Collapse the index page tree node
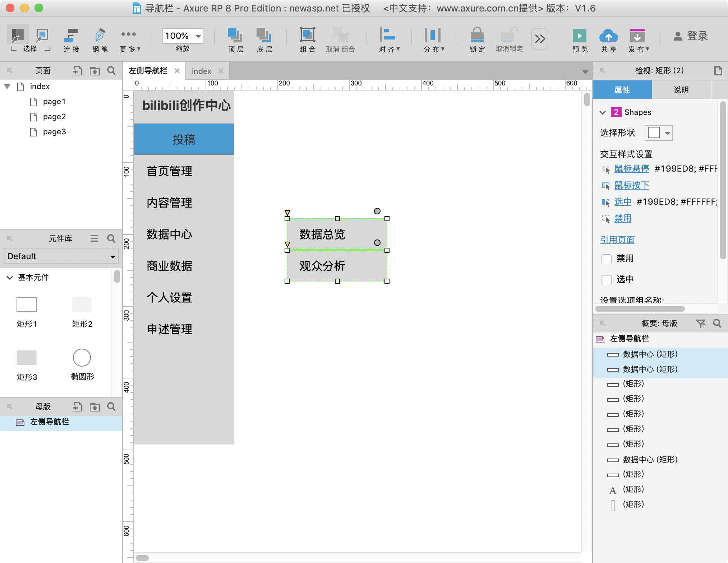This screenshot has width=728, height=563. pyautogui.click(x=7, y=87)
